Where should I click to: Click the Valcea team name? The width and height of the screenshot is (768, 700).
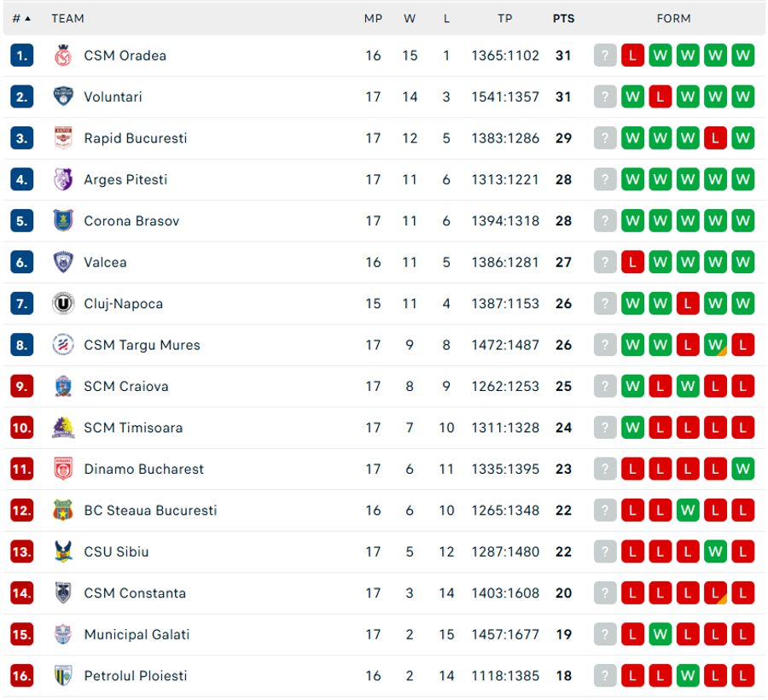(x=105, y=263)
